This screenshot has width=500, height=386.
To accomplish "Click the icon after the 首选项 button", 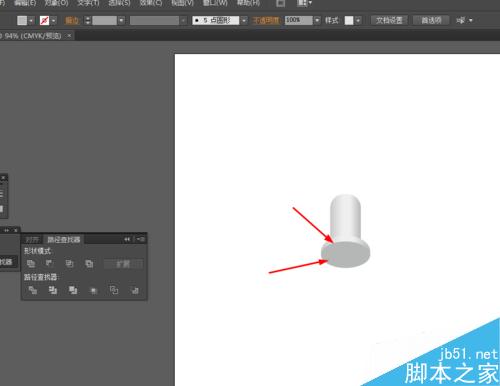I will pos(461,21).
